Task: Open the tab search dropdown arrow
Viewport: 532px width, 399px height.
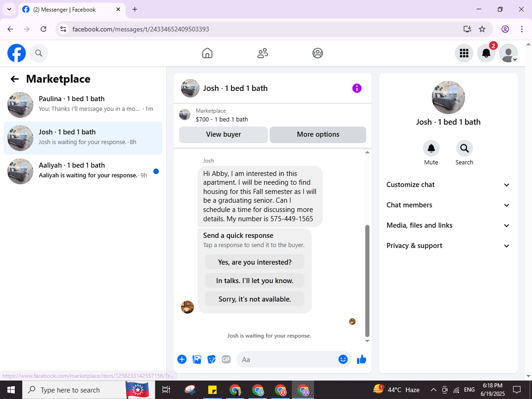Action: [x=9, y=10]
